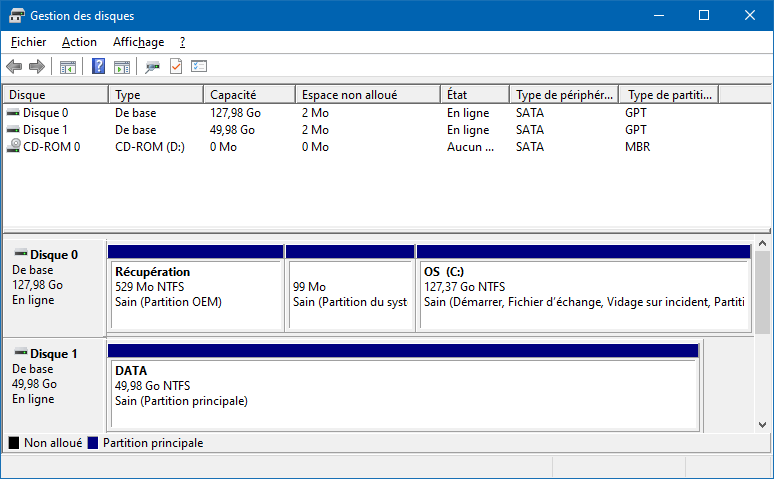Open the Affichage menu

point(138,42)
